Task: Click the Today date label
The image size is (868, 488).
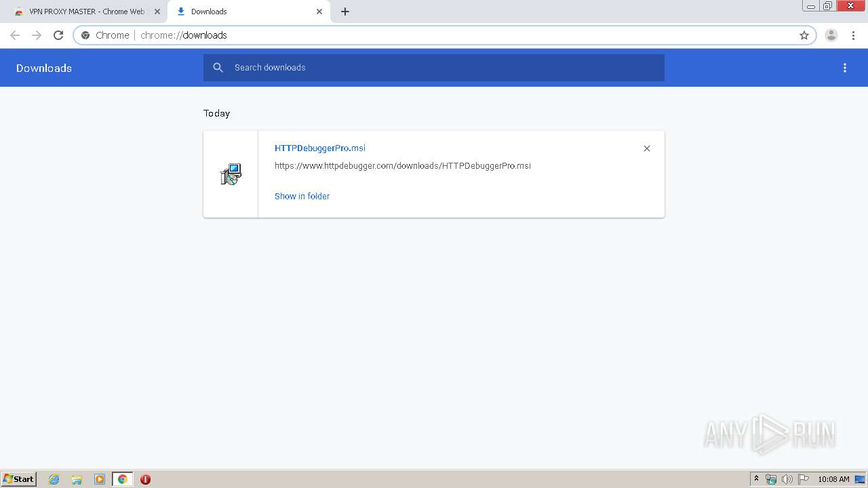Action: [x=216, y=113]
